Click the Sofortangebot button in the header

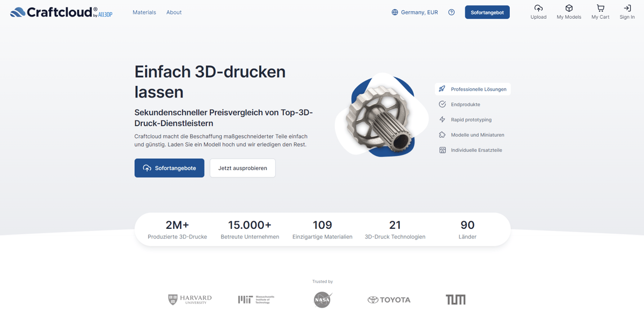click(487, 12)
